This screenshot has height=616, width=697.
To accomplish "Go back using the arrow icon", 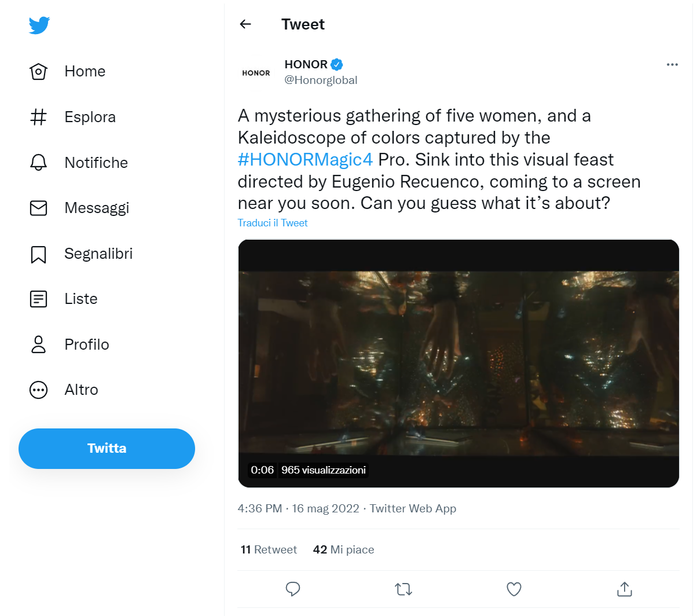I will (x=245, y=24).
